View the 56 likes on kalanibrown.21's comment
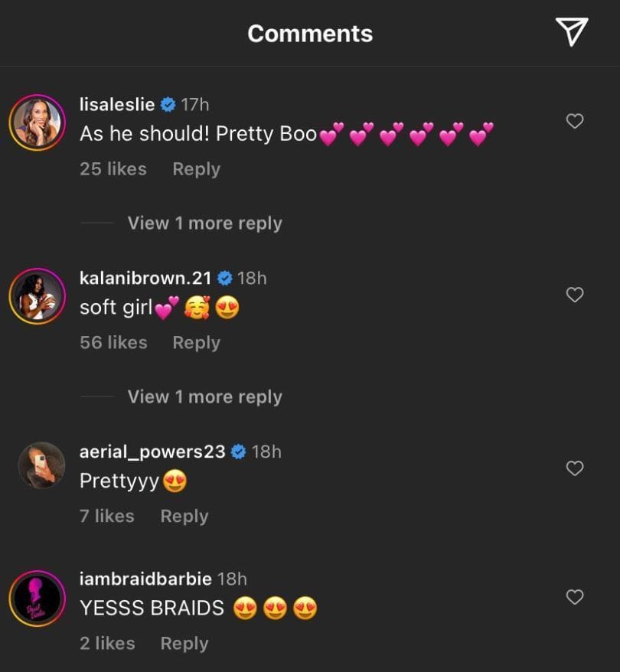The width and height of the screenshot is (620, 672). pos(113,343)
